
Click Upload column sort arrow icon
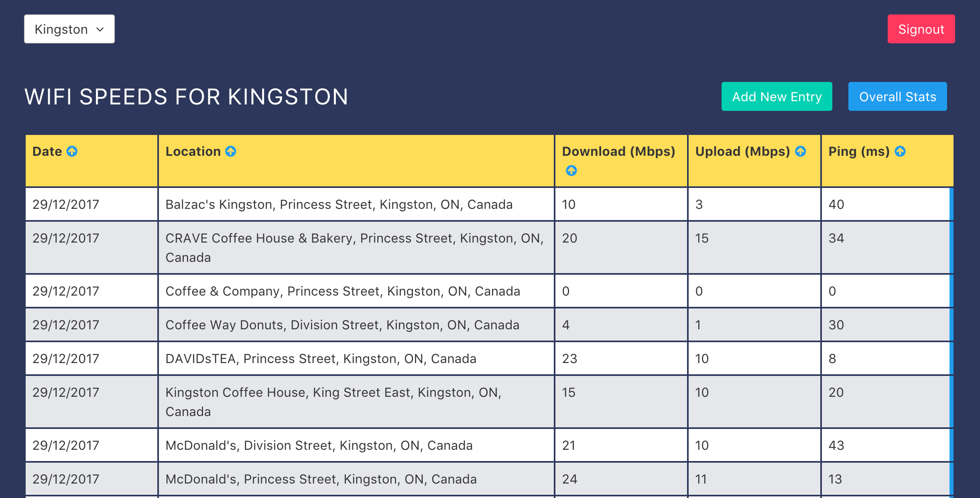pos(801,151)
